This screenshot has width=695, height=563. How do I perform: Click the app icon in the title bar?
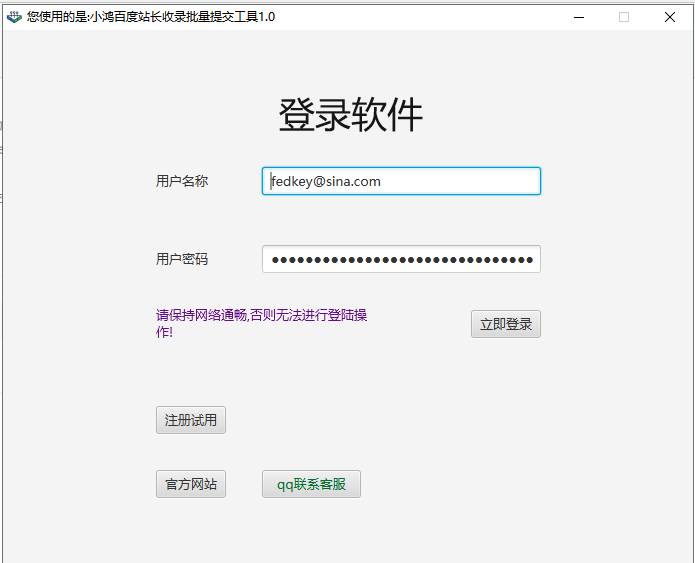[x=14, y=16]
